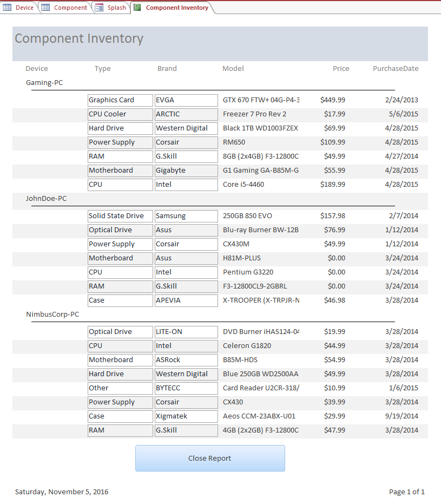Click model Core i5-4460
Viewport: 441px width, 504px height.
click(x=243, y=185)
